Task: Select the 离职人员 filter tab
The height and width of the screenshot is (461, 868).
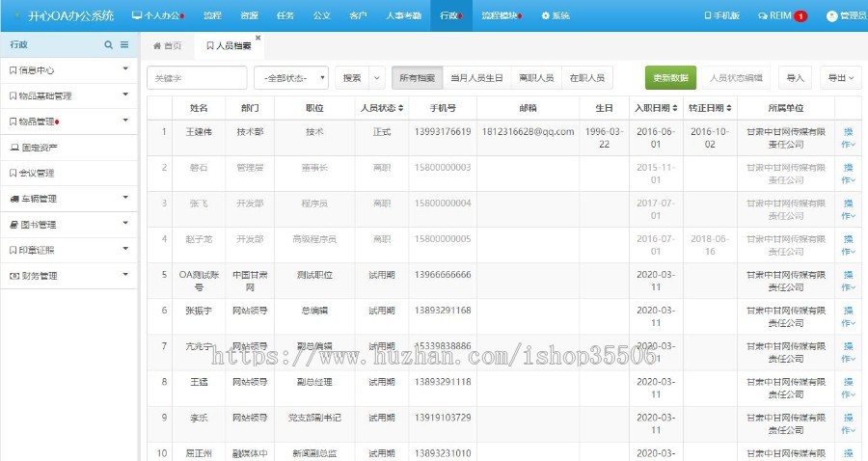Action: [536, 78]
